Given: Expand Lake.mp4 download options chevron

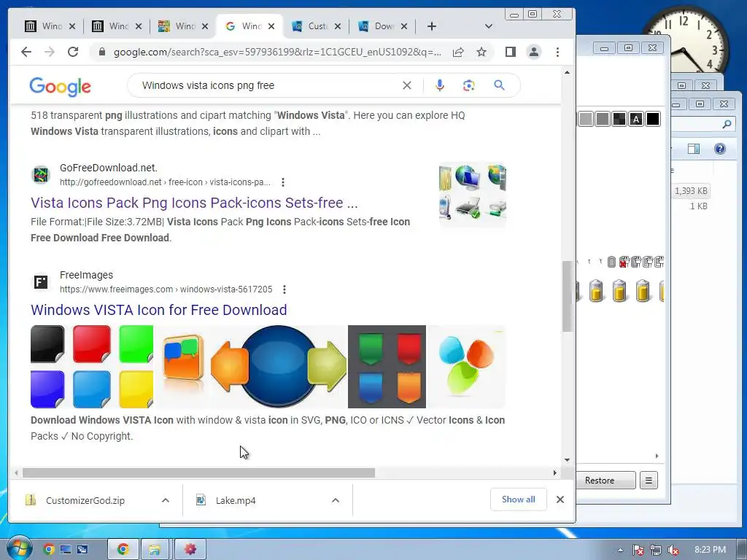Looking at the screenshot, I should (336, 500).
